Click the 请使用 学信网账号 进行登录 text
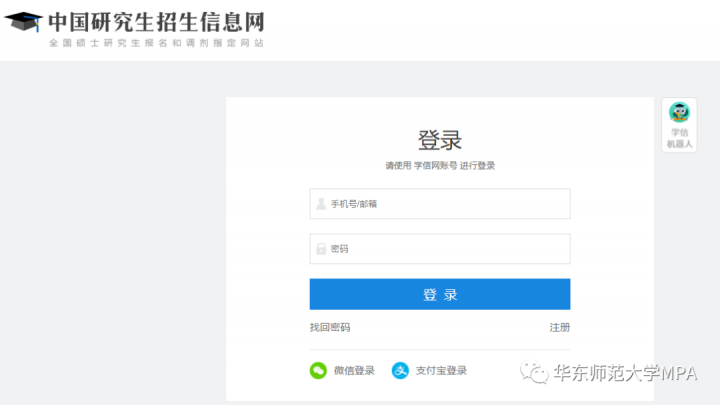The width and height of the screenshot is (720, 405). click(440, 166)
